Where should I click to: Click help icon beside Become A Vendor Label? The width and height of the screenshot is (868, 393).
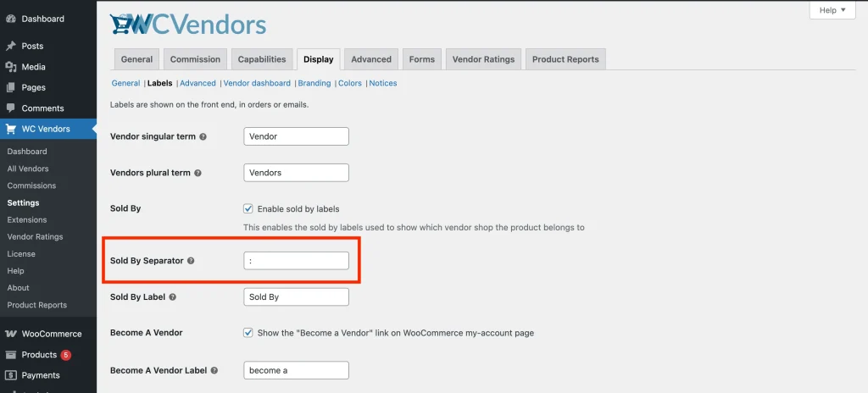pos(214,371)
